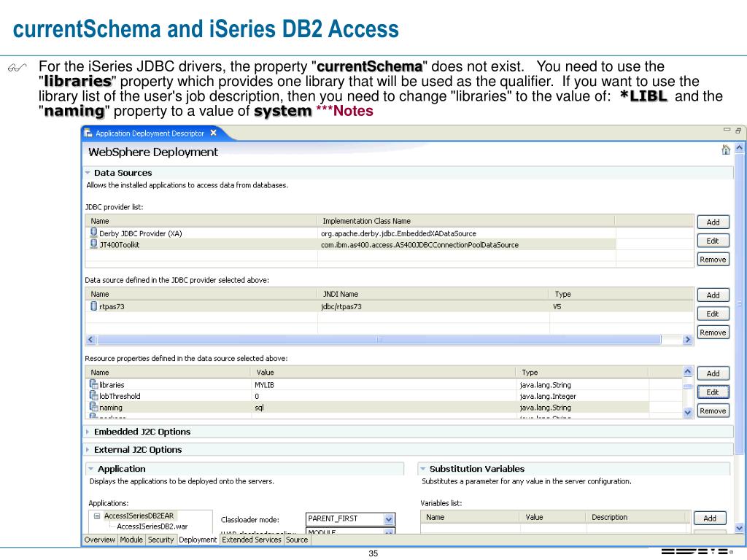Add a data source

click(x=713, y=295)
